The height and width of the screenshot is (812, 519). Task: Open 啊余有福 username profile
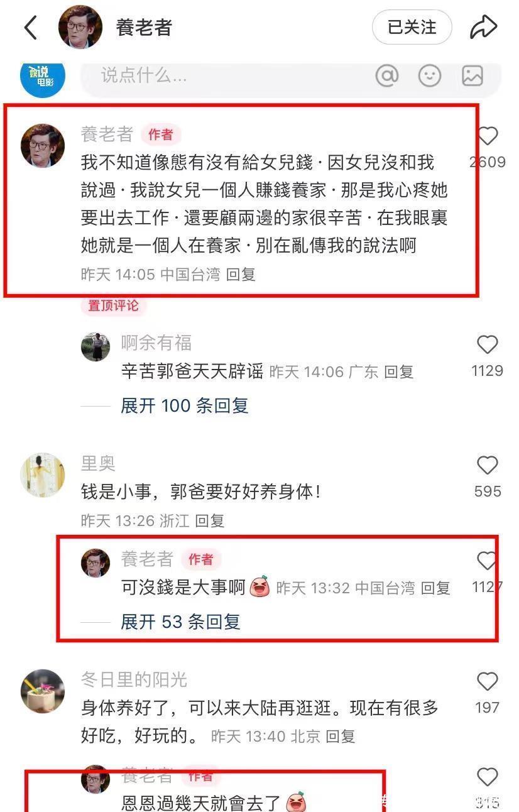[x=156, y=343]
